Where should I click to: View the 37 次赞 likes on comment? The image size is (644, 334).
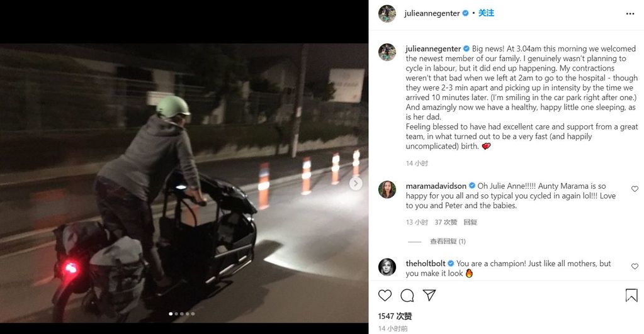pyautogui.click(x=446, y=222)
